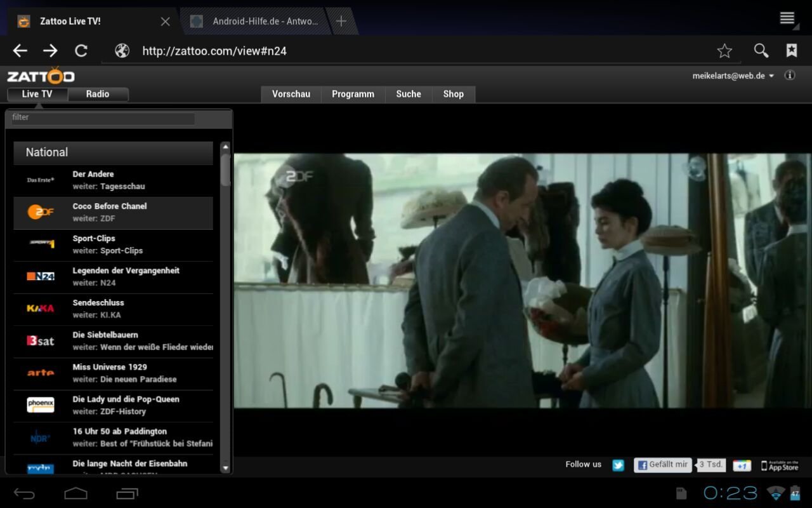Viewport: 812px width, 508px height.
Task: Select the Das Erste channel logo
Action: coord(41,180)
